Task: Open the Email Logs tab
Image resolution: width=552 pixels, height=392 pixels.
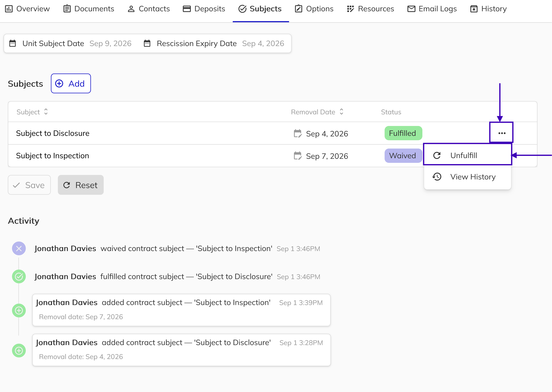Action: [432, 9]
